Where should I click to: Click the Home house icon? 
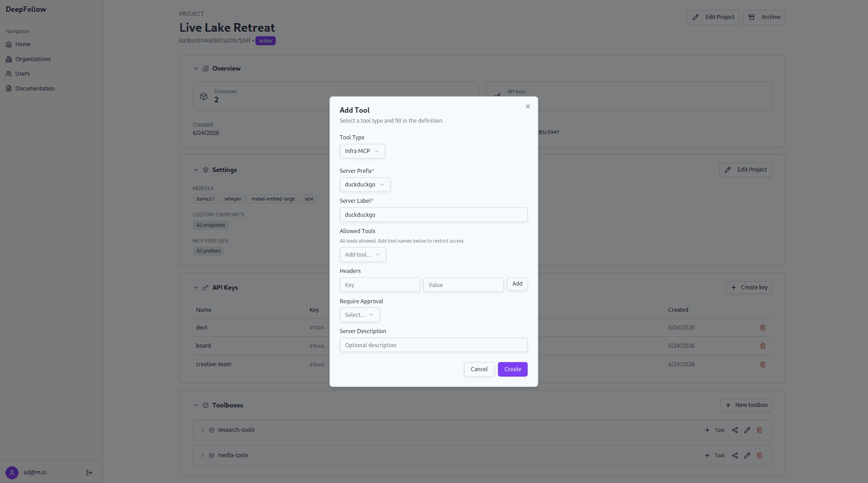click(x=9, y=44)
